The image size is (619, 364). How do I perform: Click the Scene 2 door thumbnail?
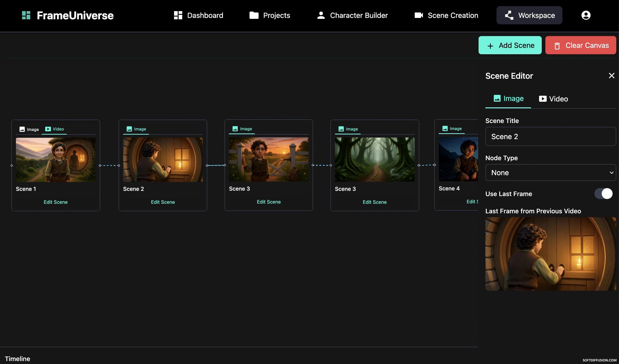[x=163, y=160]
